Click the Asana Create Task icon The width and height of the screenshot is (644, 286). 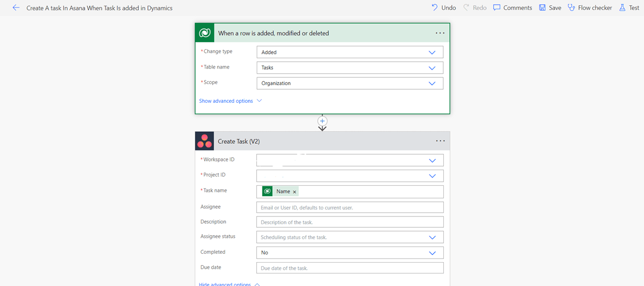205,141
